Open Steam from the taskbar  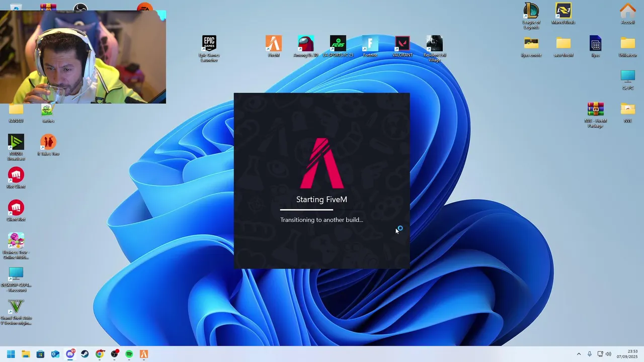tap(85, 354)
